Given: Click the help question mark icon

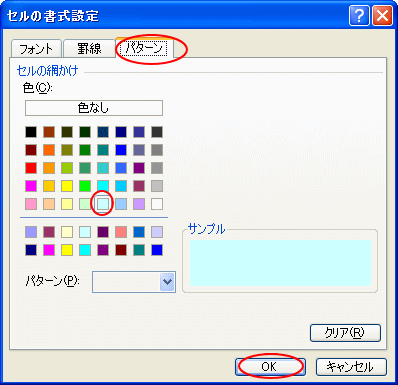Looking at the screenshot, I should [x=359, y=16].
